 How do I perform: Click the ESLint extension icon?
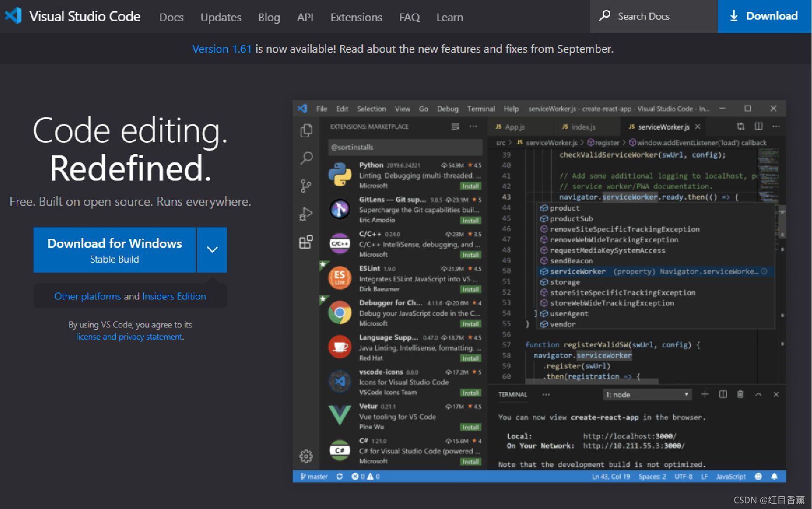click(x=340, y=278)
